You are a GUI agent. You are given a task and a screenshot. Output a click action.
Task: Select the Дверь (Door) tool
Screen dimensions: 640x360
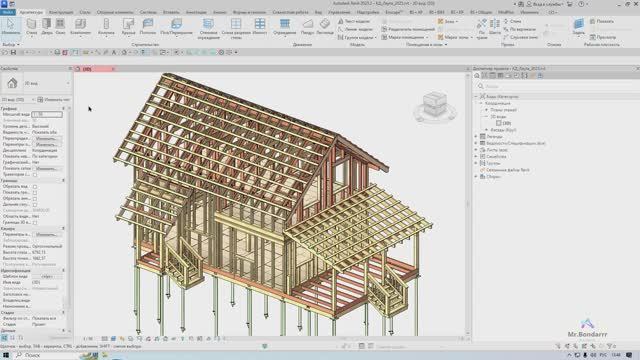coord(47,26)
